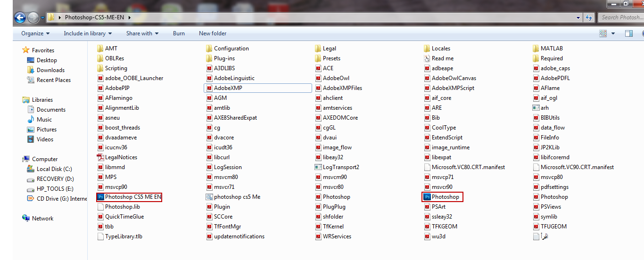The image size is (644, 260).
Task: Open the Photoshop CS5 ME EN application
Action: coord(129,197)
